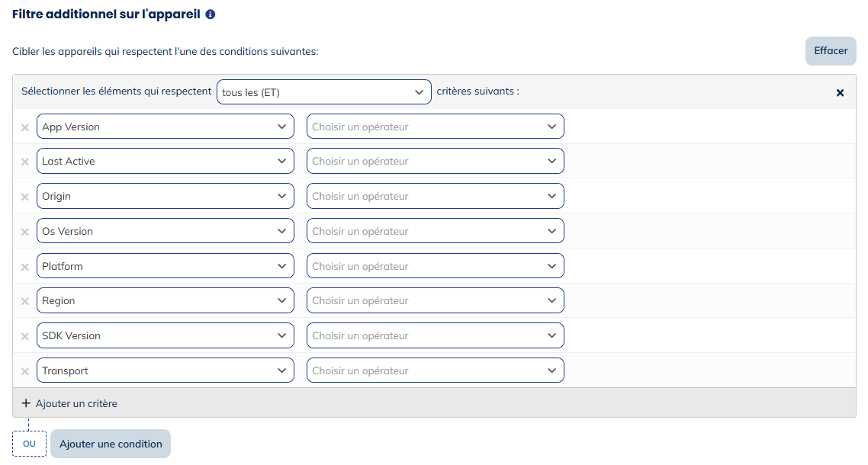This screenshot has width=868, height=465.
Task: Choose an operator for SDK Version
Action: (x=435, y=335)
